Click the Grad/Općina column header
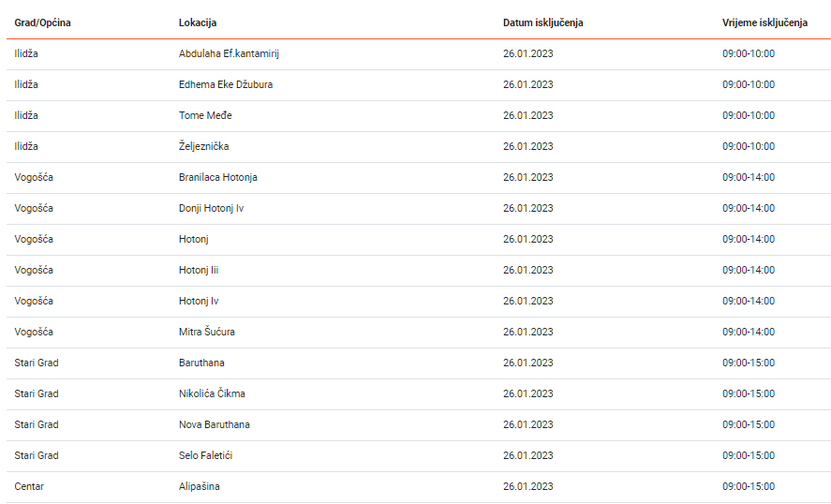This screenshot has height=504, width=831. (x=42, y=22)
